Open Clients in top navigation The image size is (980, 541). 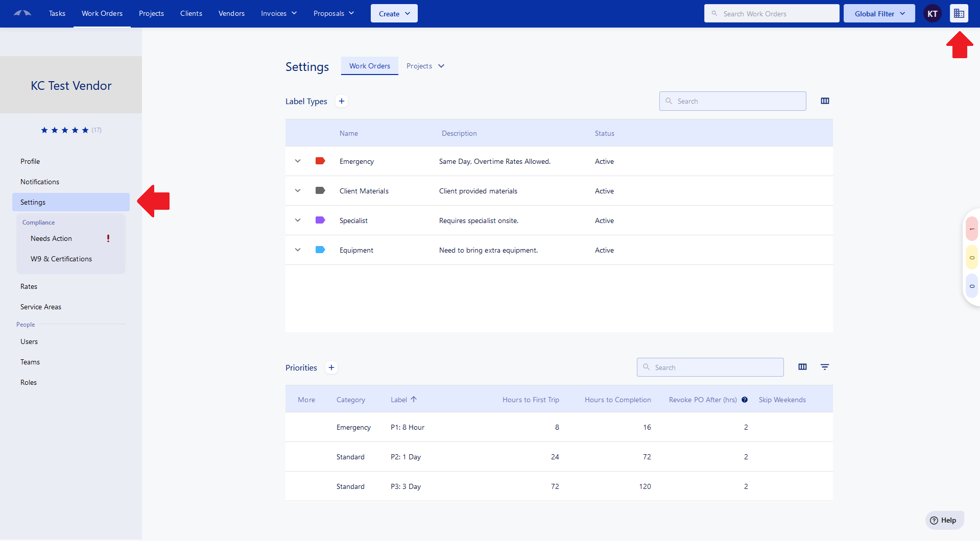click(x=191, y=14)
